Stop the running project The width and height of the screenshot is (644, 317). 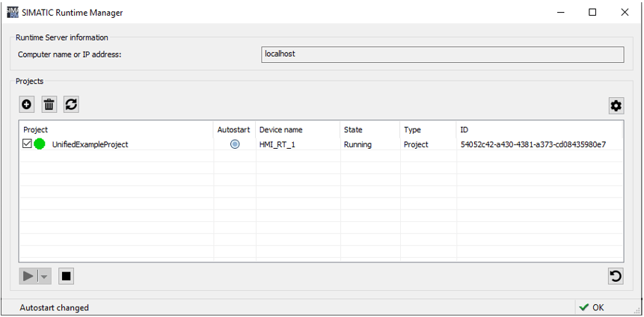pos(66,277)
